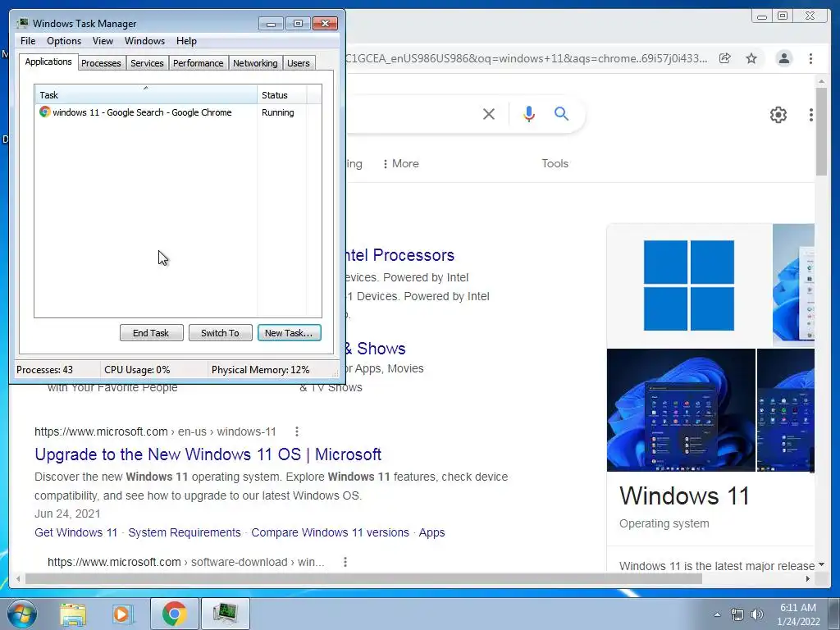Screen dimensions: 840x630
Task: Click the scroll-right arrow at page bottom
Action: coord(808,578)
